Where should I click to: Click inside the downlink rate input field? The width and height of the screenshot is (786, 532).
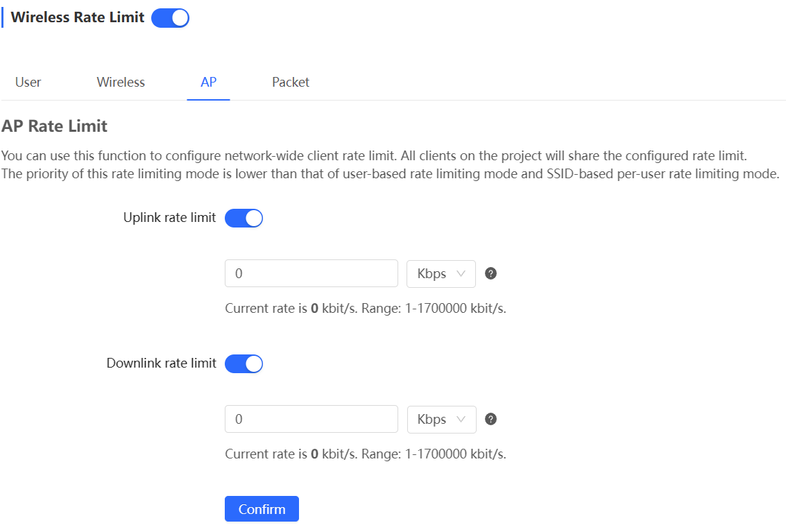pos(311,419)
